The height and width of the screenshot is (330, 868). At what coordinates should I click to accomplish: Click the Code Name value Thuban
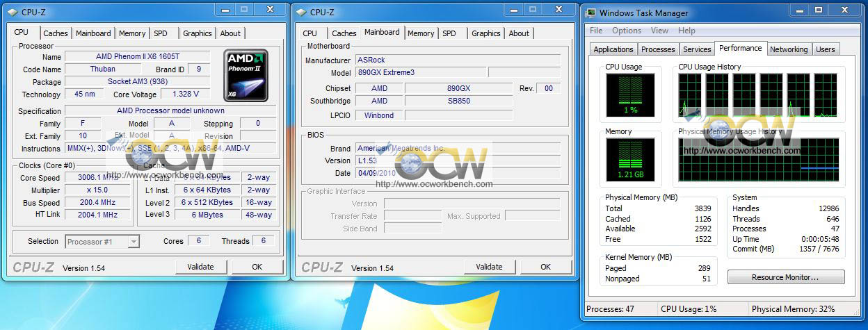pos(103,69)
